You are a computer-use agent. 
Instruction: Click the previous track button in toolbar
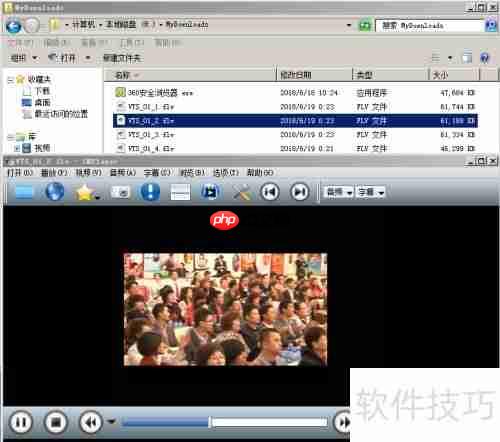click(x=270, y=192)
